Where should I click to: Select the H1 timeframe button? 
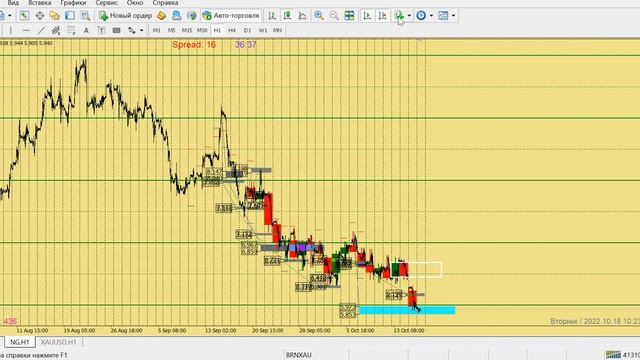pos(217,30)
